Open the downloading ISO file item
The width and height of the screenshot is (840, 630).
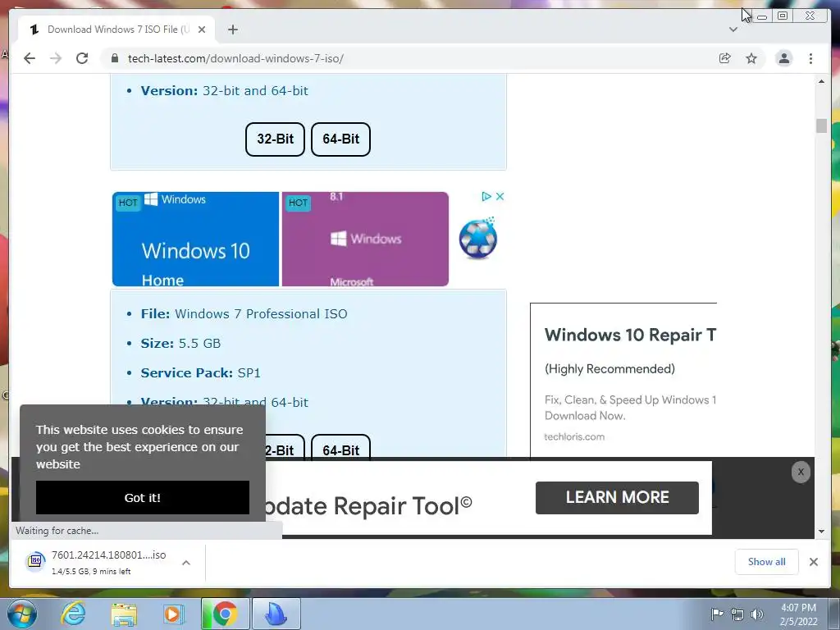[x=97, y=562]
